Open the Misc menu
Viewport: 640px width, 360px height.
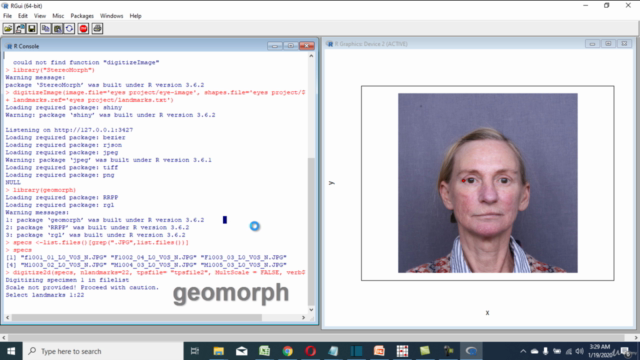[x=58, y=16]
